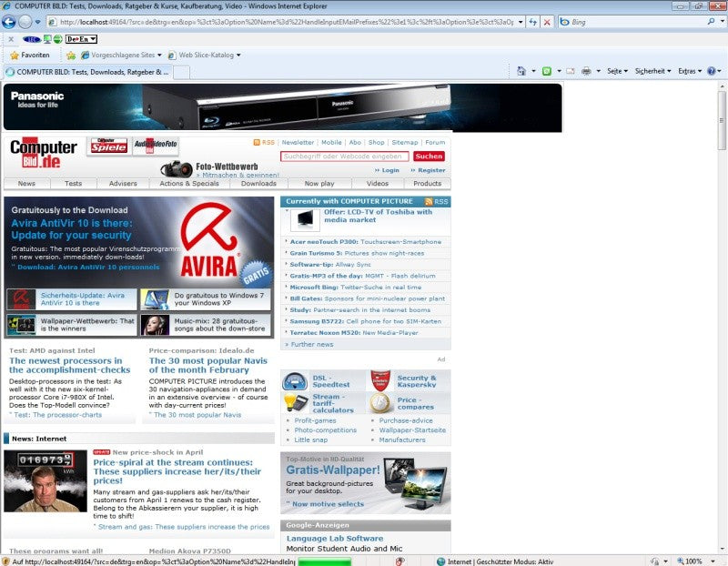Click the electricity meter man thumbnail
728x566 pixels.
coord(45,481)
